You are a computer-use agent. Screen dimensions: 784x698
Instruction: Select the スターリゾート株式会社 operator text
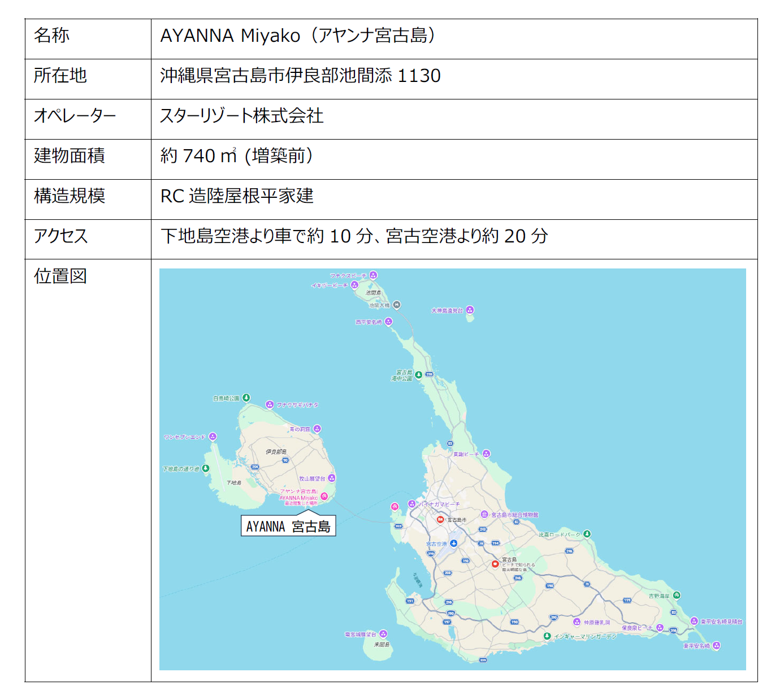pyautogui.click(x=242, y=115)
